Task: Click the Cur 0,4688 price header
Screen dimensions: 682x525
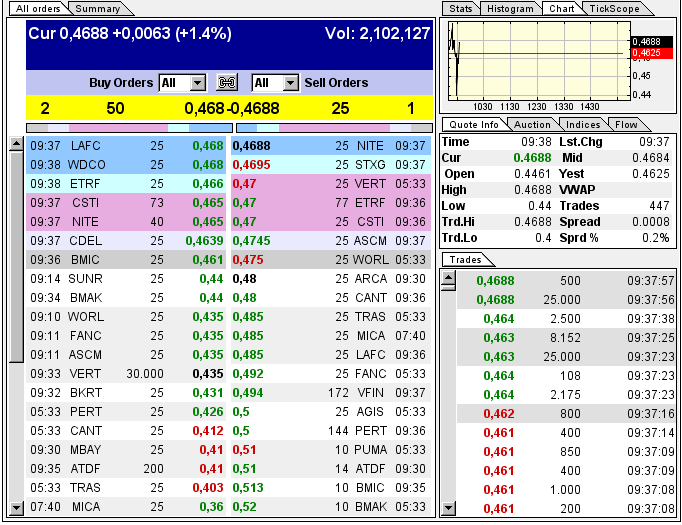Action: coord(130,33)
